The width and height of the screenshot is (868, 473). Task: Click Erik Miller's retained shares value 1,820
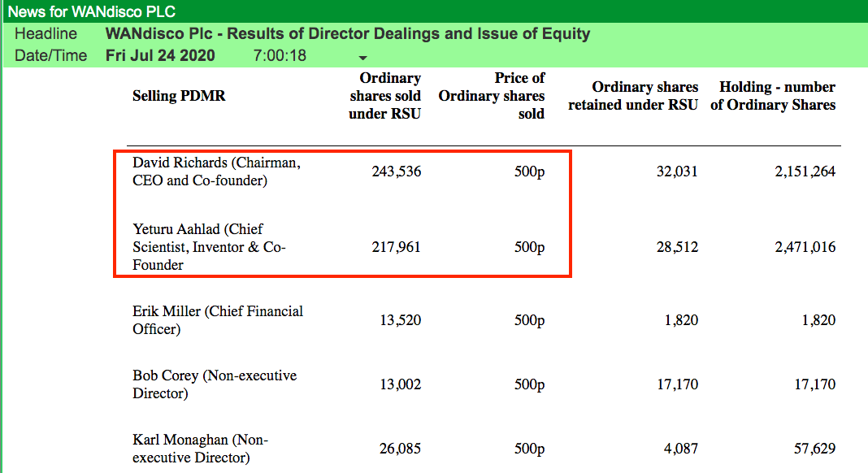(x=681, y=320)
